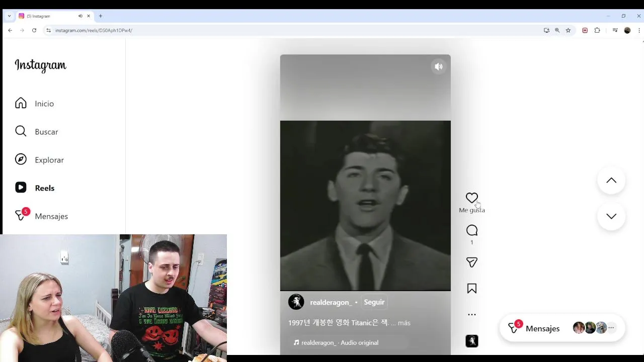Bookmark this page with the star icon

(568, 30)
